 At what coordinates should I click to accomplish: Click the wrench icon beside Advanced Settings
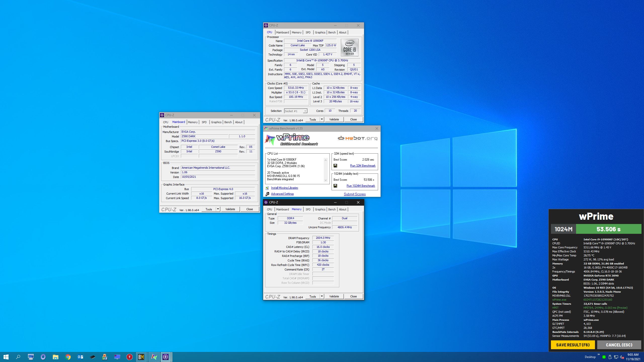click(x=267, y=194)
